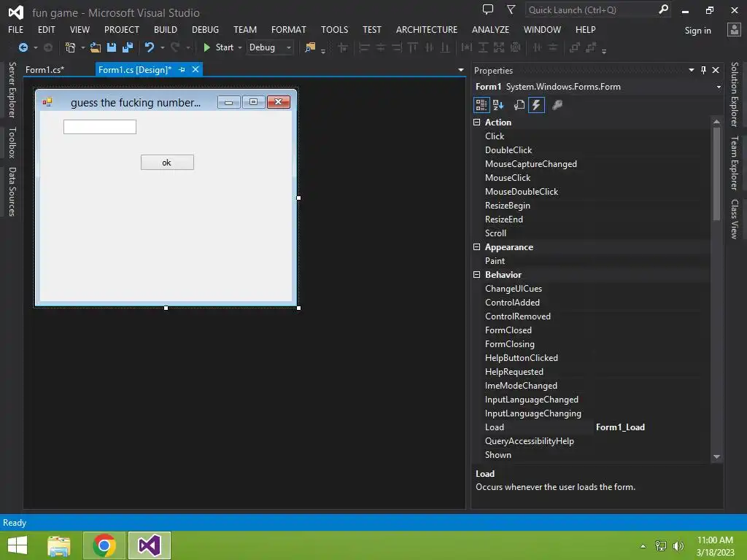Close the Properties panel
The width and height of the screenshot is (747, 560).
point(716,70)
